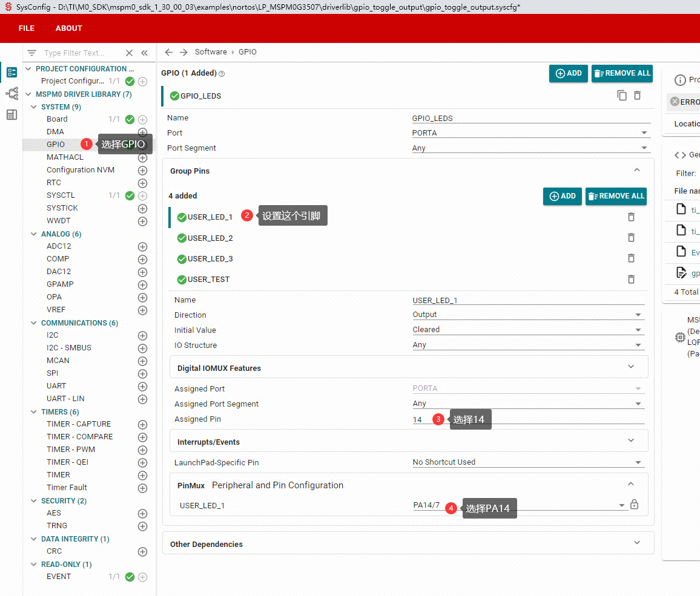
Task: Click the USER_LED_1 pin Name field
Action: point(528,300)
